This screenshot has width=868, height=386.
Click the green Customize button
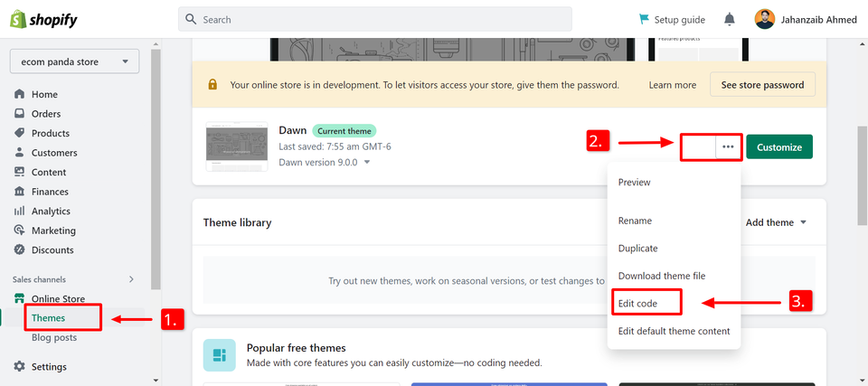coord(779,146)
